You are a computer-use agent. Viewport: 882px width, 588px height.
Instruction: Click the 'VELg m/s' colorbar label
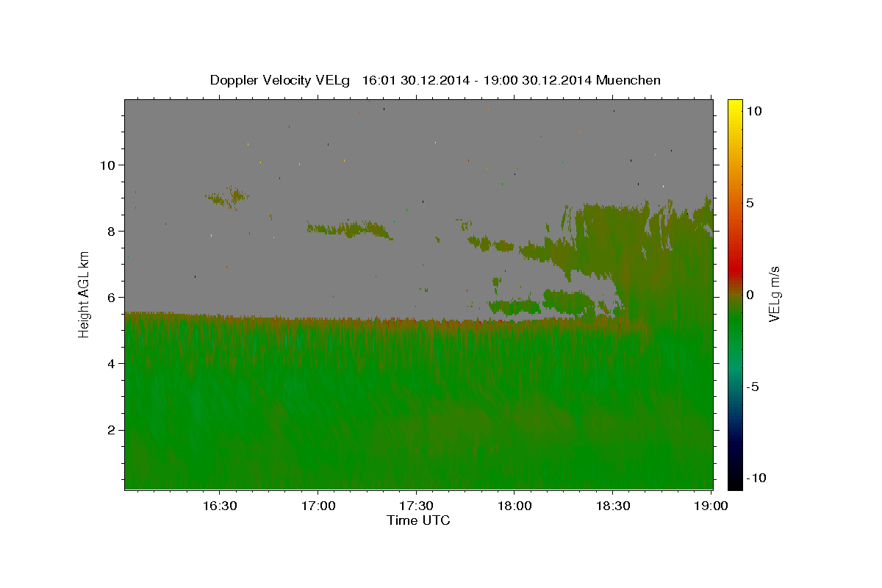tap(774, 294)
